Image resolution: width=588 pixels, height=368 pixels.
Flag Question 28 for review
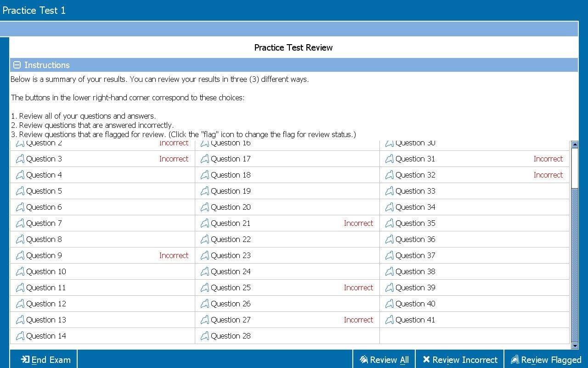point(204,336)
